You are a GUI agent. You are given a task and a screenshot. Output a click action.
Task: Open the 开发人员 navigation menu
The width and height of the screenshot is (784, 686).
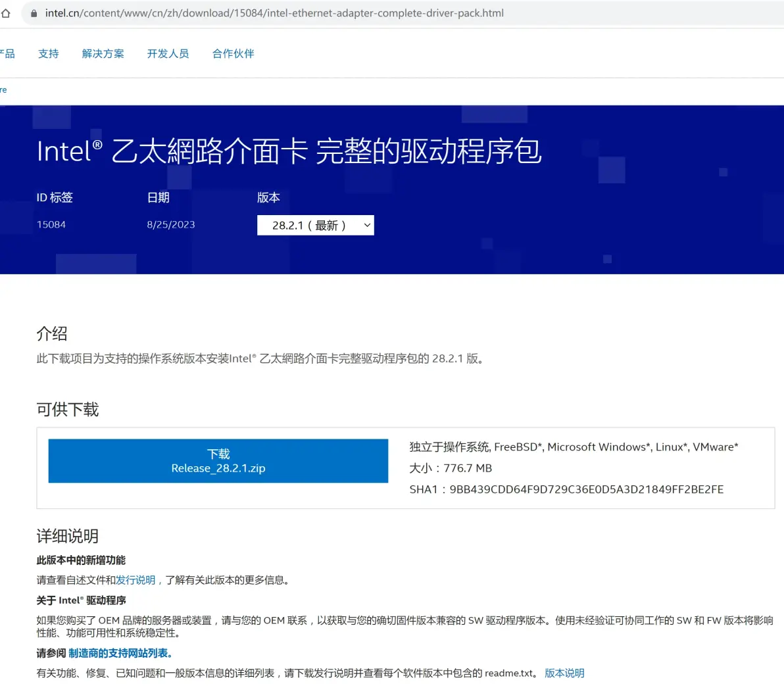tap(168, 54)
